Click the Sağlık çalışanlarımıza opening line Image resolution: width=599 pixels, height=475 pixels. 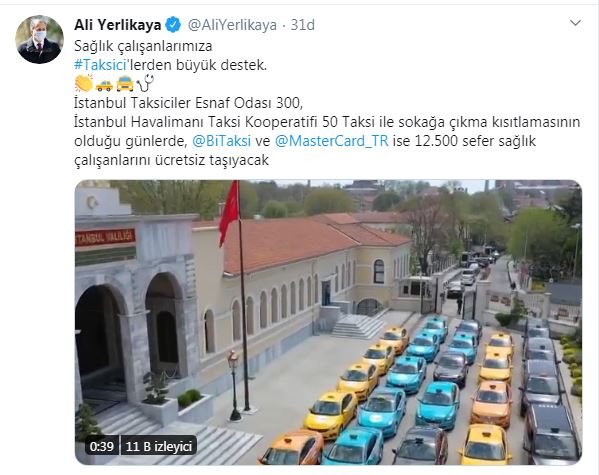(x=143, y=46)
